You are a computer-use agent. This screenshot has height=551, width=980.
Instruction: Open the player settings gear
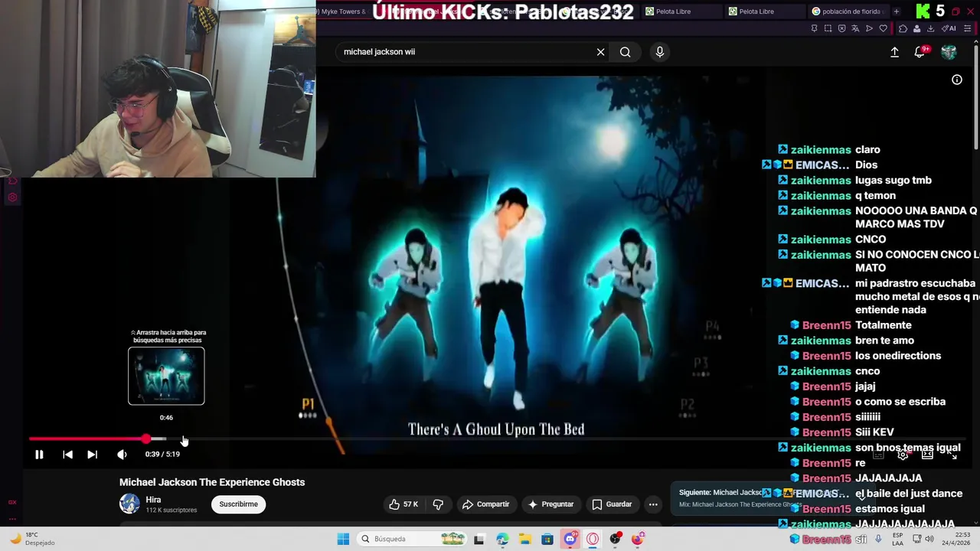903,455
